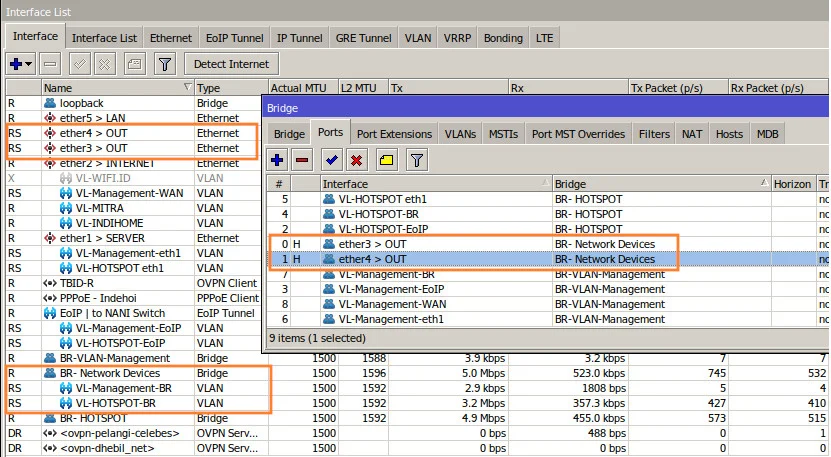Open the MSTIs tab
The image size is (831, 457).
503,134
